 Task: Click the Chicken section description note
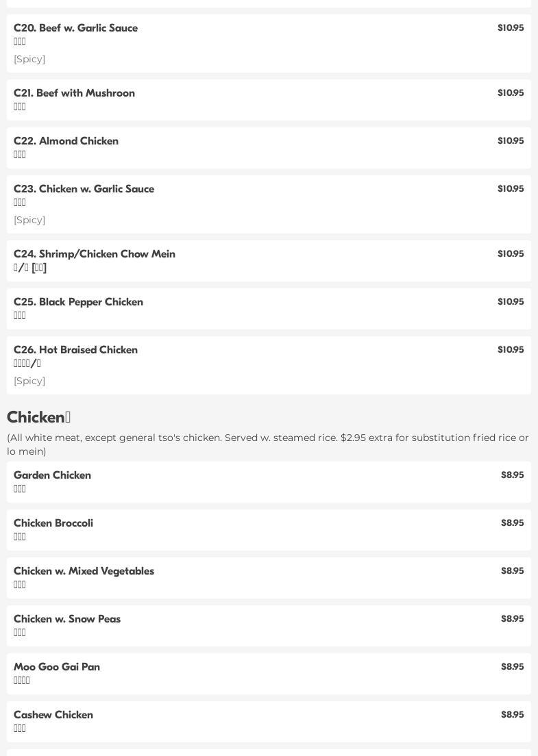pos(267,444)
